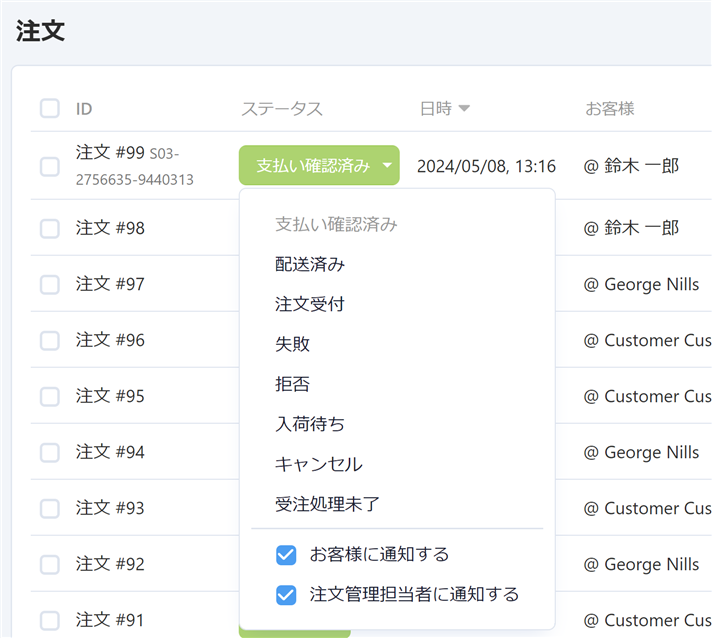This screenshot has width=712, height=638.
Task: Select 失敗 status option
Action: coord(293,344)
